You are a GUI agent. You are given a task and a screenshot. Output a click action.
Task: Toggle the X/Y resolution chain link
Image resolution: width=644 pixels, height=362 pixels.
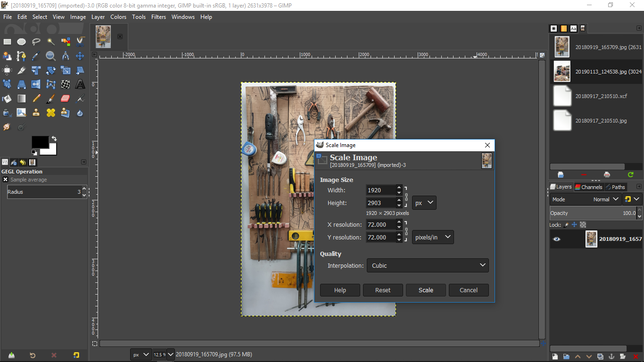[406, 231]
